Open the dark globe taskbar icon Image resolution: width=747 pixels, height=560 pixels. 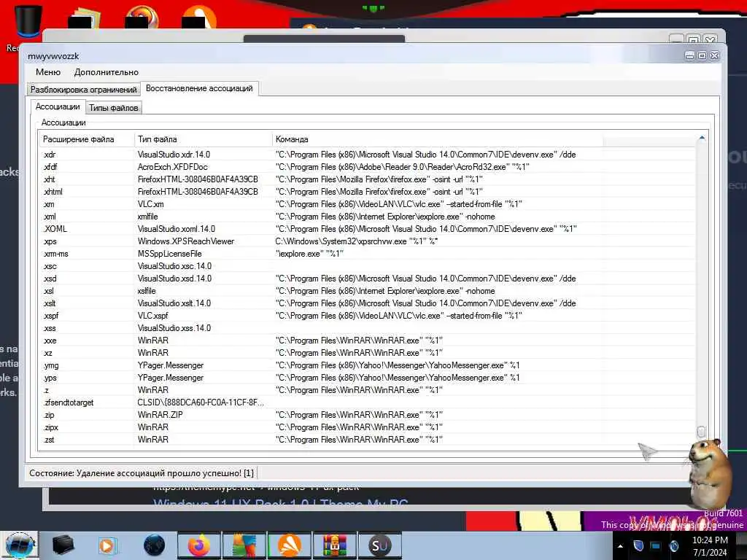pos(154,545)
